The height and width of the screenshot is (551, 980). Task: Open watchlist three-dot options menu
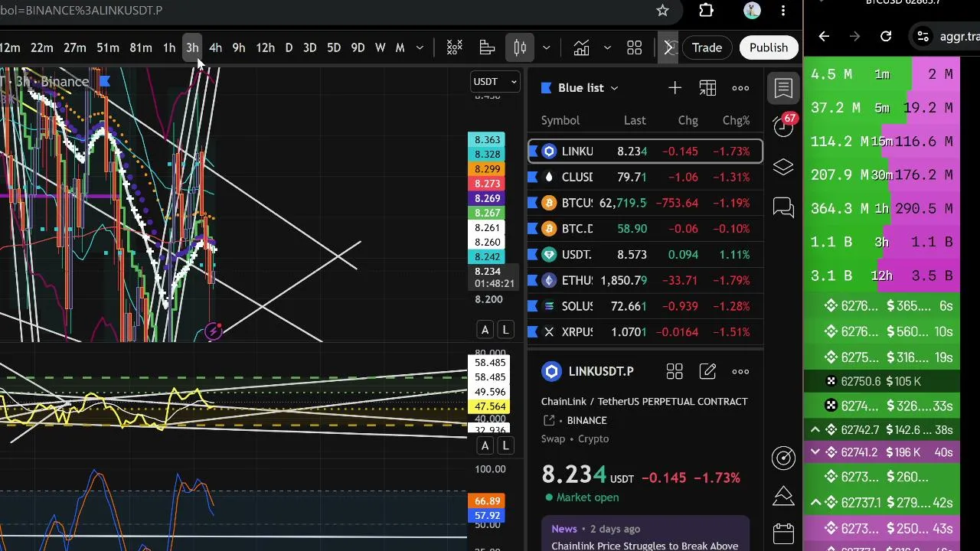[740, 88]
